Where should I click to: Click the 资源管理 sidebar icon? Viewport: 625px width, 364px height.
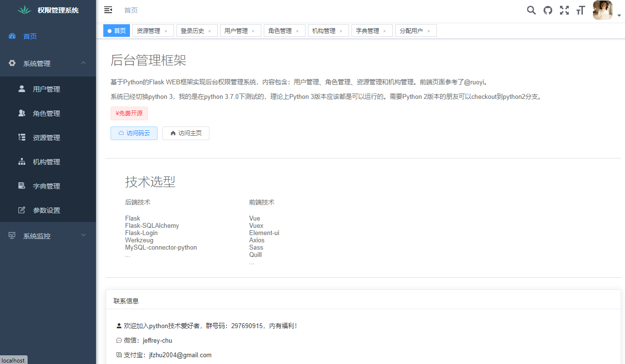tap(22, 137)
